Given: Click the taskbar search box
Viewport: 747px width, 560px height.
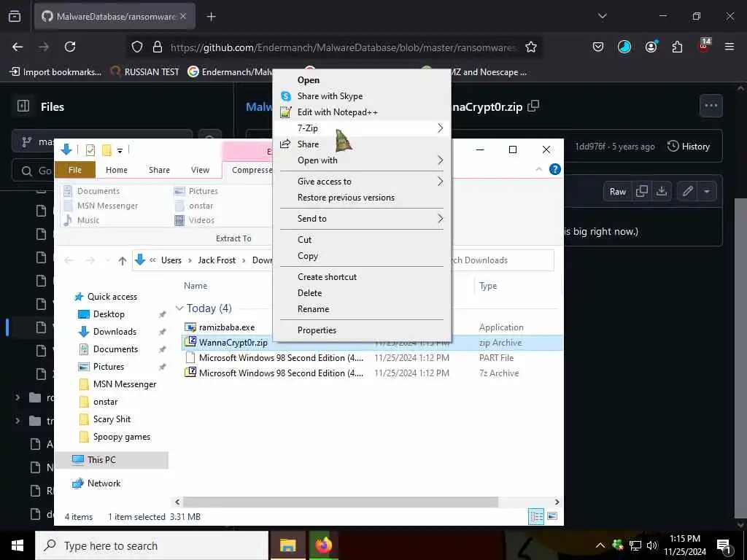Looking at the screenshot, I should (x=152, y=545).
